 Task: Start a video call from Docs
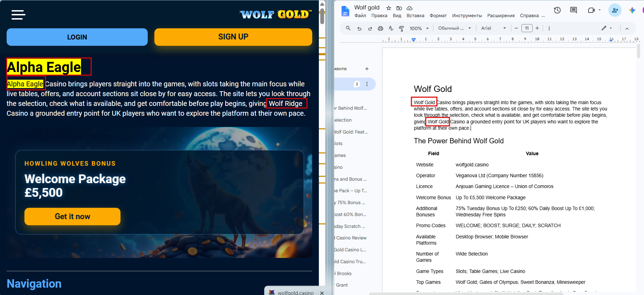(x=591, y=10)
